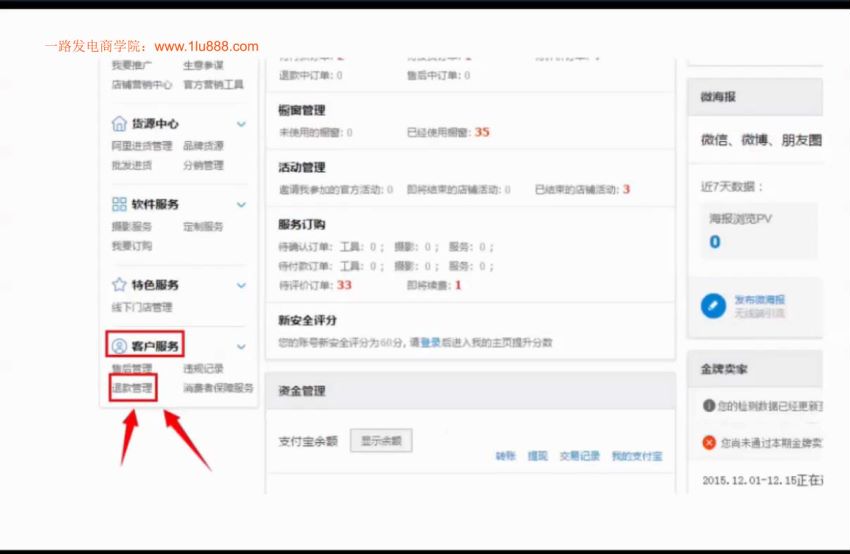Open 我要订购 in the sidebar
This screenshot has width=850, height=554.
click(x=132, y=246)
